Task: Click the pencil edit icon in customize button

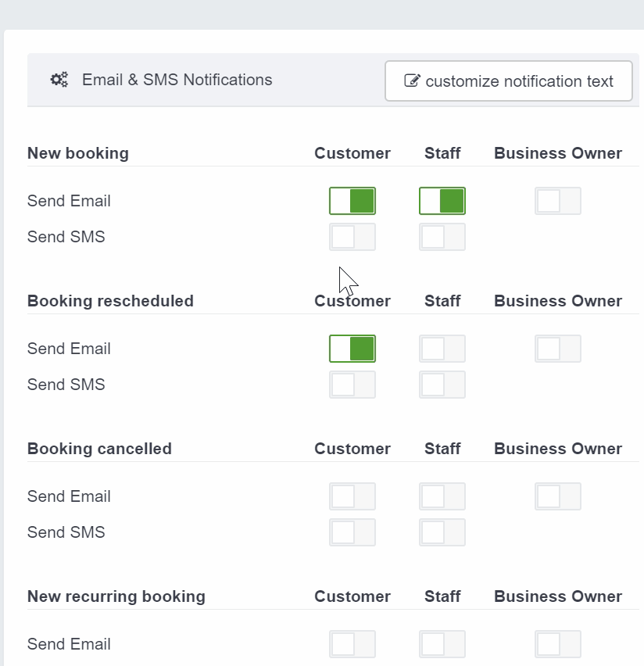Action: [x=412, y=81]
